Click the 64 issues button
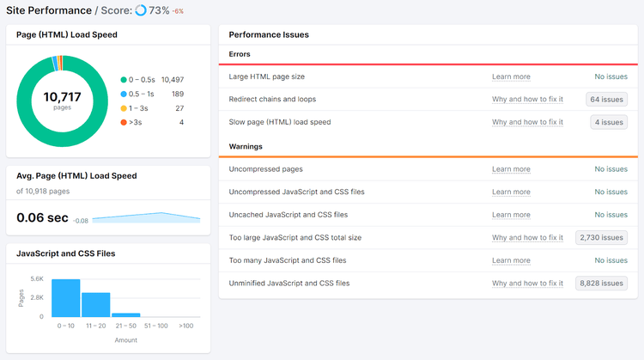Image resolution: width=644 pixels, height=360 pixels. tap(606, 100)
